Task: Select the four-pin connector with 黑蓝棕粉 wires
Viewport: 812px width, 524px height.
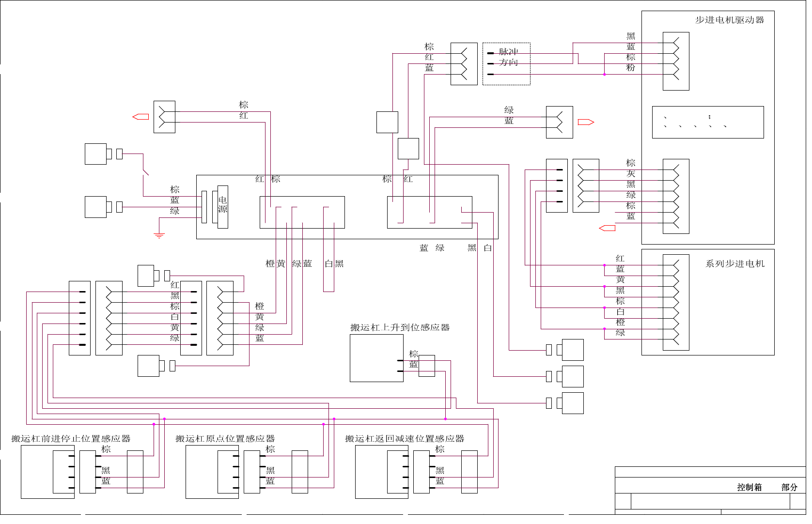Action: click(676, 61)
